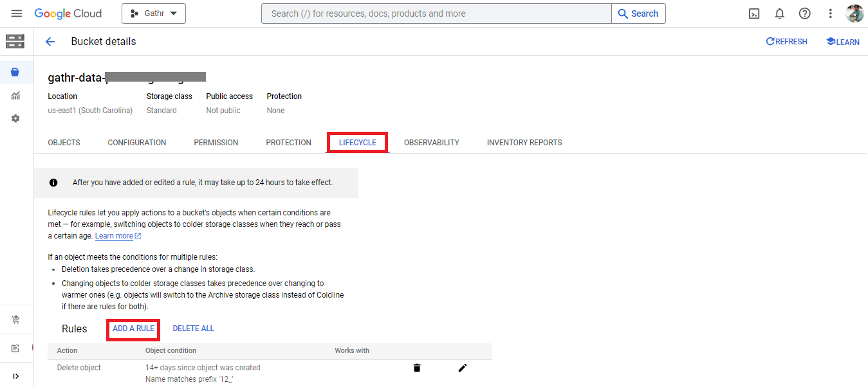Select the Buckets icon in sidebar
Viewport: 868px width, 387px height.
coord(15,72)
